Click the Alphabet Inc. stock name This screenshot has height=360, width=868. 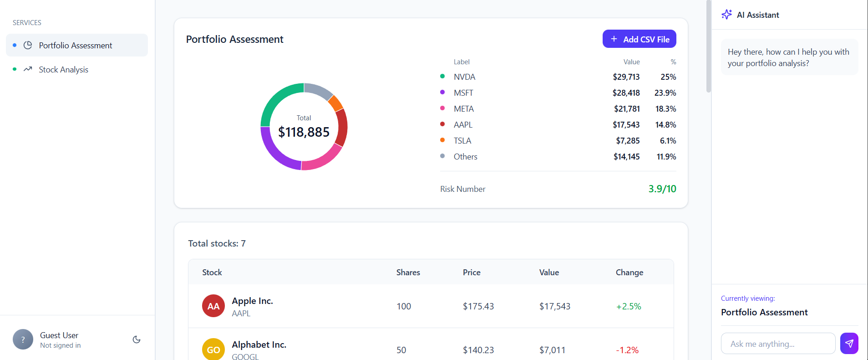coord(259,345)
